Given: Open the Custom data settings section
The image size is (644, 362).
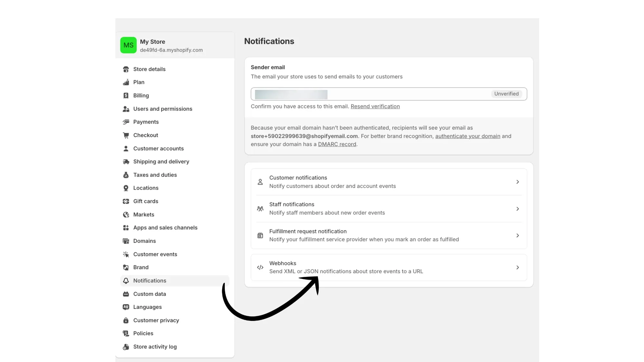Looking at the screenshot, I should pyautogui.click(x=149, y=294).
